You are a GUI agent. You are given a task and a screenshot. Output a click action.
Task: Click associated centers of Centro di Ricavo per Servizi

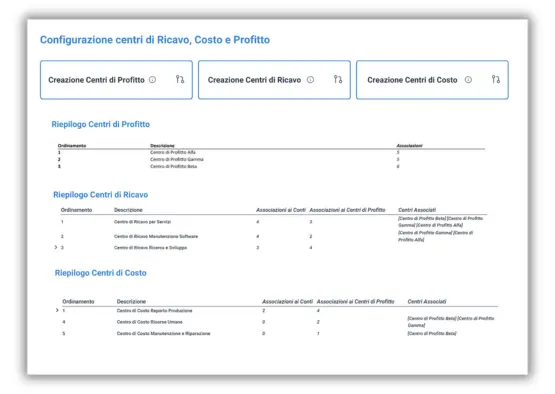pos(440,222)
